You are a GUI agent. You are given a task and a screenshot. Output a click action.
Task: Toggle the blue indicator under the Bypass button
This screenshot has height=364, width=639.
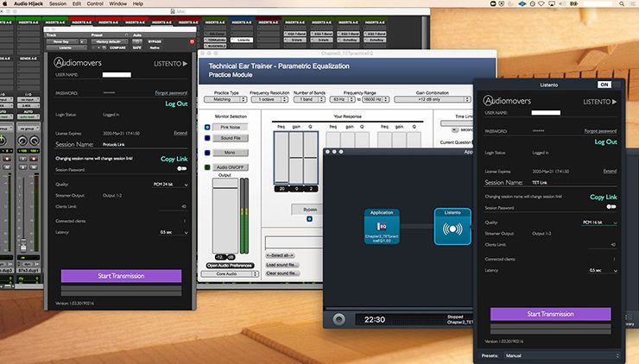coord(309,218)
